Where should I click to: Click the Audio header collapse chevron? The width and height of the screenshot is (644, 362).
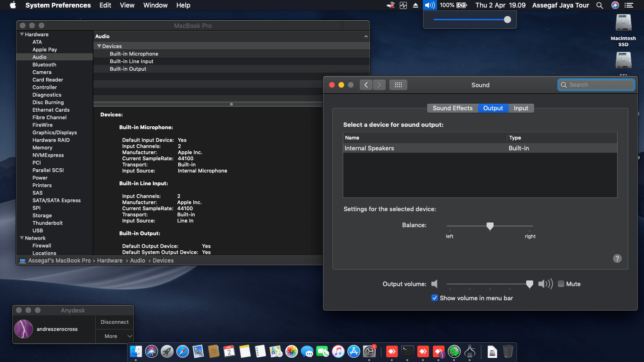point(366,36)
